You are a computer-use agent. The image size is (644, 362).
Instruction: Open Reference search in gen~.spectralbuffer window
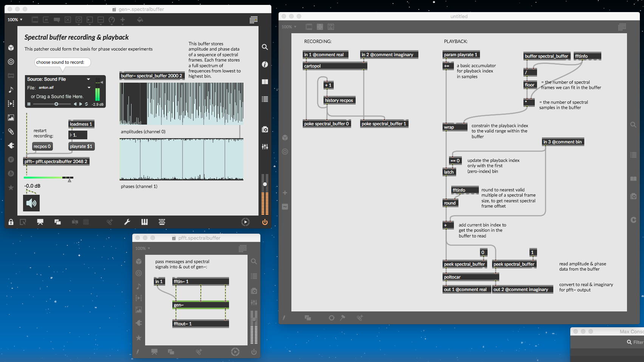pyautogui.click(x=265, y=47)
